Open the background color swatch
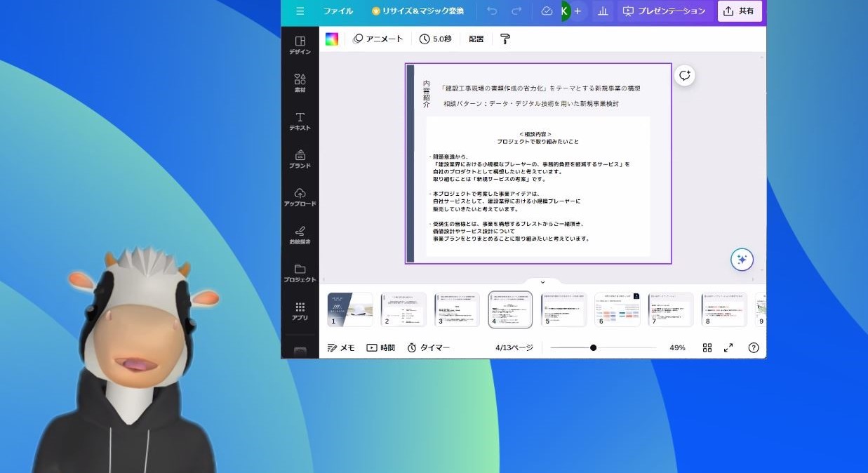 point(332,39)
